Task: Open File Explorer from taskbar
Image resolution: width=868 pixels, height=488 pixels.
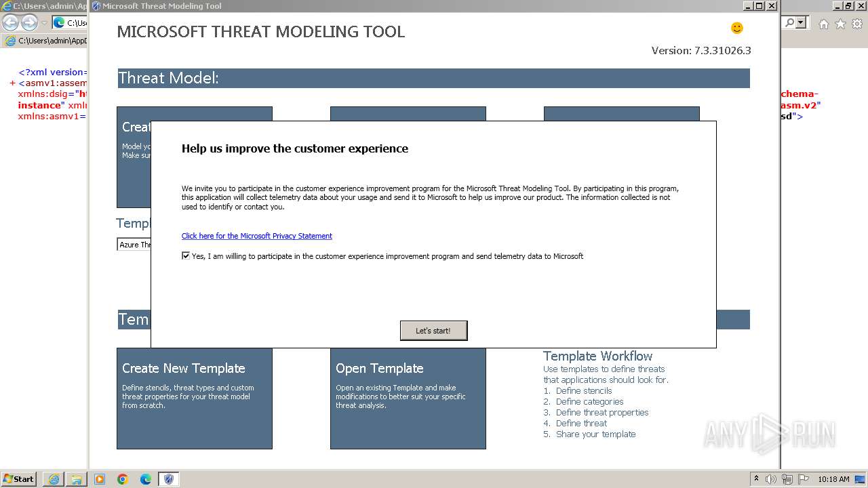Action: (x=76, y=479)
